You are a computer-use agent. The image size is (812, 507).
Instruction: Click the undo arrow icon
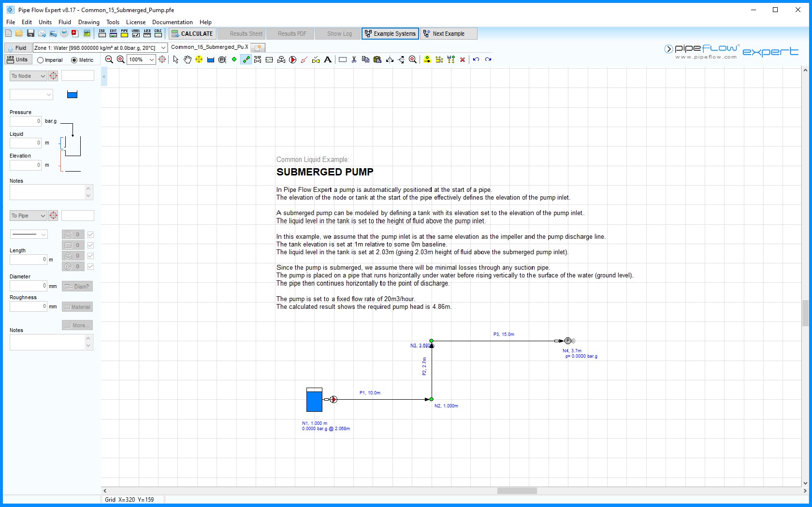[x=476, y=59]
